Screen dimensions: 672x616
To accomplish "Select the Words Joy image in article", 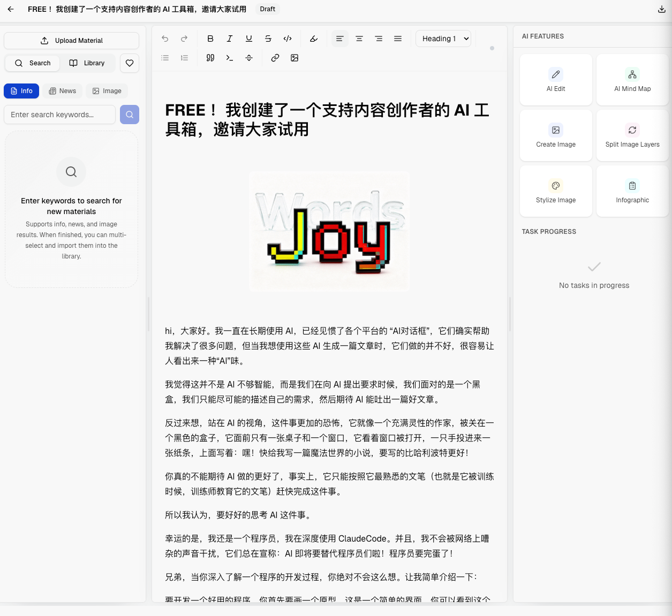I will point(329,232).
